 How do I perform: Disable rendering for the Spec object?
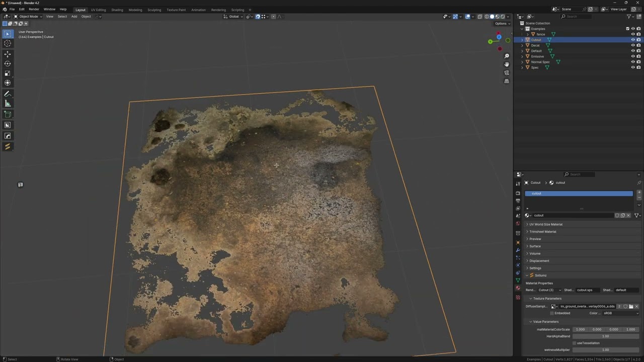click(x=638, y=67)
